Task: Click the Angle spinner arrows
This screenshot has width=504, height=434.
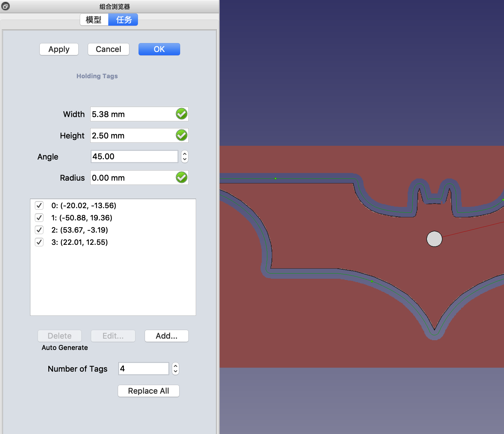Action: point(184,156)
